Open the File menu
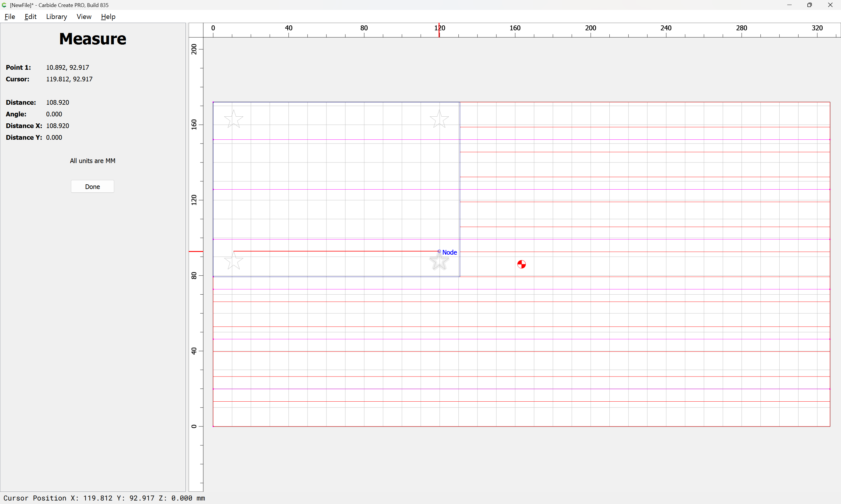Image resolution: width=841 pixels, height=504 pixels. click(10, 17)
